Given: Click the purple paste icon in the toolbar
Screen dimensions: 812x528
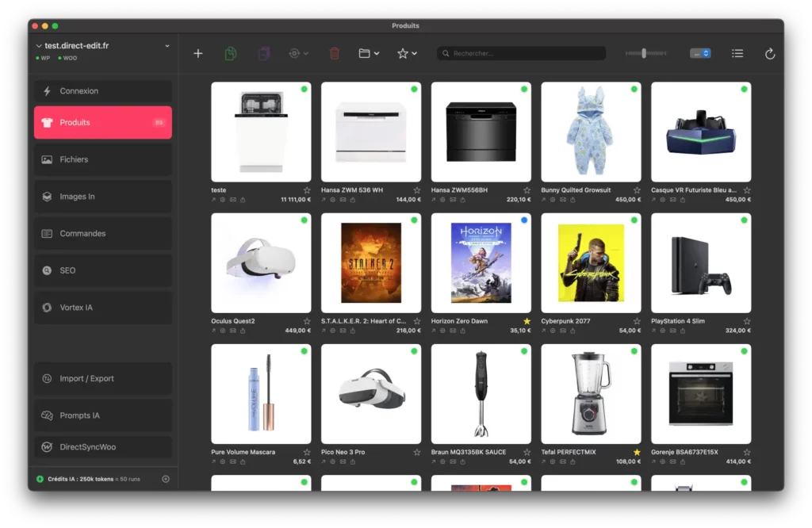Looking at the screenshot, I should coord(264,53).
